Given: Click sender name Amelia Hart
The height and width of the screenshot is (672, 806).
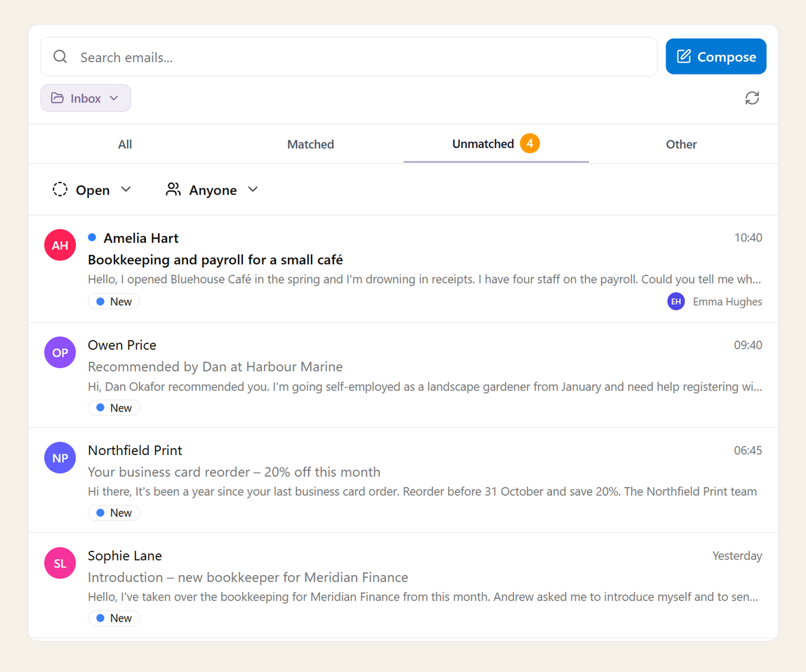Looking at the screenshot, I should pyautogui.click(x=141, y=238).
